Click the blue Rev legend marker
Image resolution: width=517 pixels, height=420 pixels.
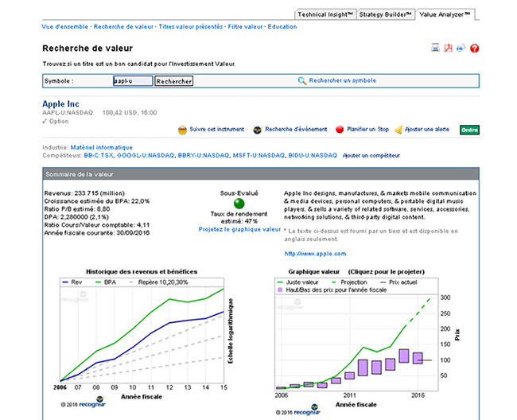(65, 282)
